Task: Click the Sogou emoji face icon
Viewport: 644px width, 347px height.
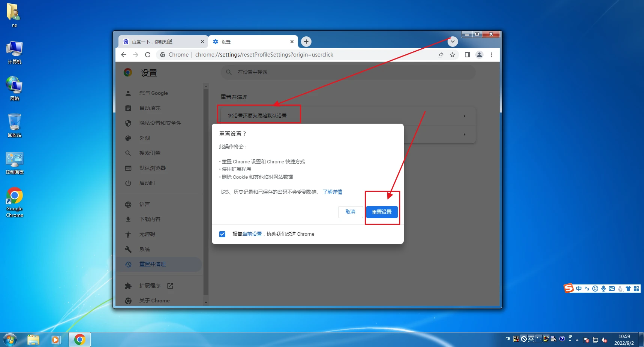Action: pyautogui.click(x=595, y=289)
